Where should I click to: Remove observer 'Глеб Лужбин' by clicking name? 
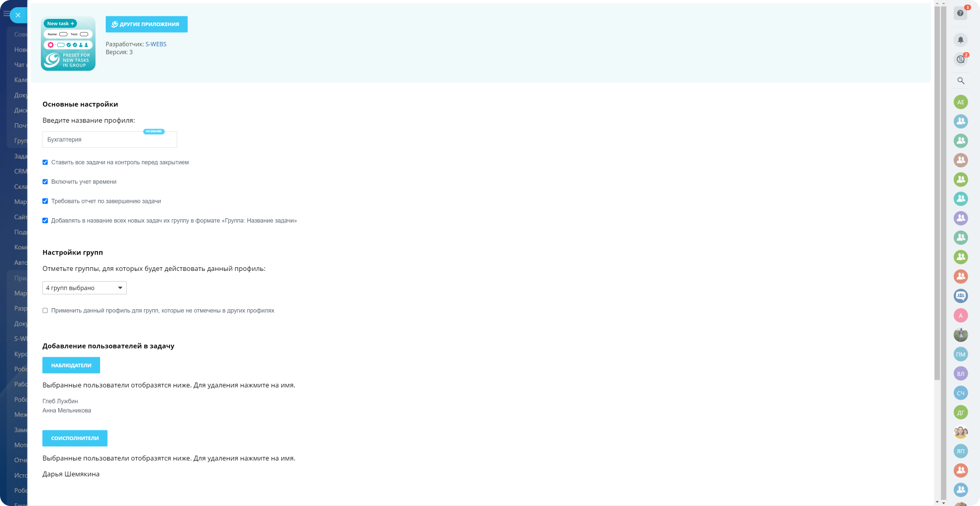point(60,401)
